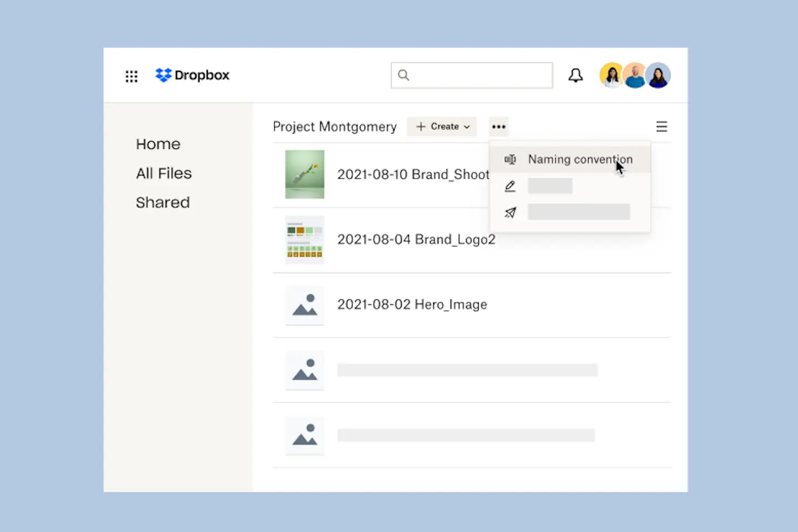Image resolution: width=798 pixels, height=532 pixels.
Task: Select the first user avatar
Action: pyautogui.click(x=612, y=75)
